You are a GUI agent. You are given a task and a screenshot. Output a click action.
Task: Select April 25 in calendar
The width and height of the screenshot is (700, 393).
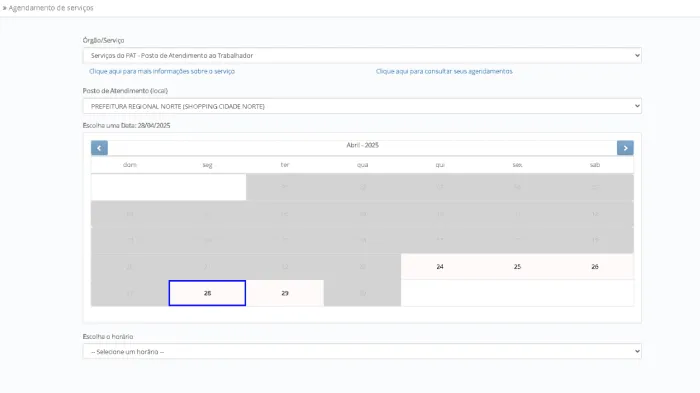517,267
